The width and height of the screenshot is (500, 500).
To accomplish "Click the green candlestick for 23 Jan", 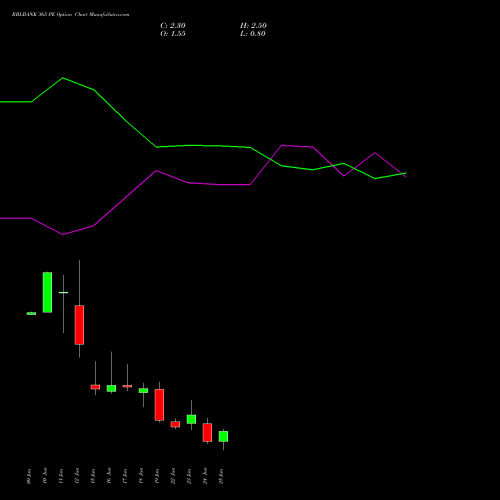I will 191,419.
